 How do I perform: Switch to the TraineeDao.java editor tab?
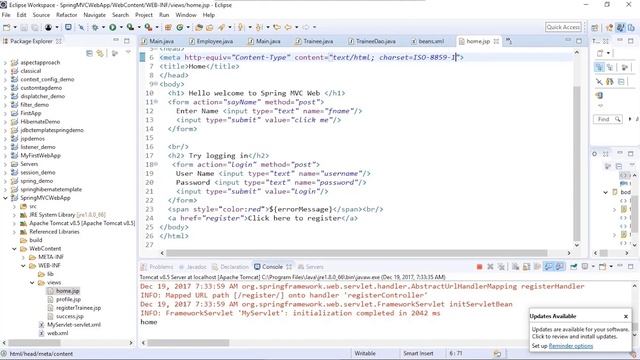(372, 41)
